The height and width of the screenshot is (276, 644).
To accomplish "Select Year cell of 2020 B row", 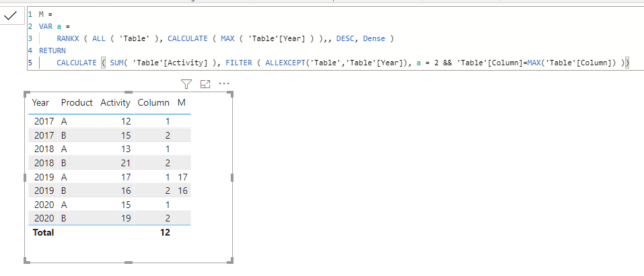I will tap(44, 219).
